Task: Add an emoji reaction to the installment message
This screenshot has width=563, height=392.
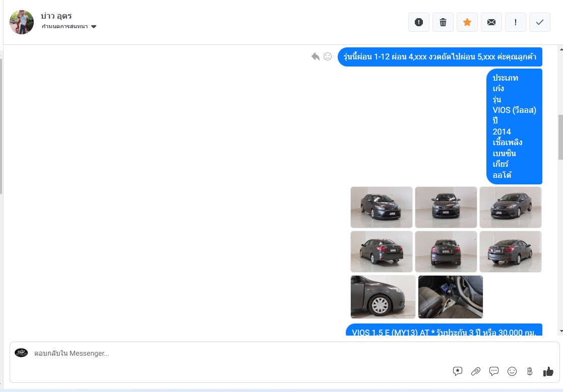Action: 328,56
